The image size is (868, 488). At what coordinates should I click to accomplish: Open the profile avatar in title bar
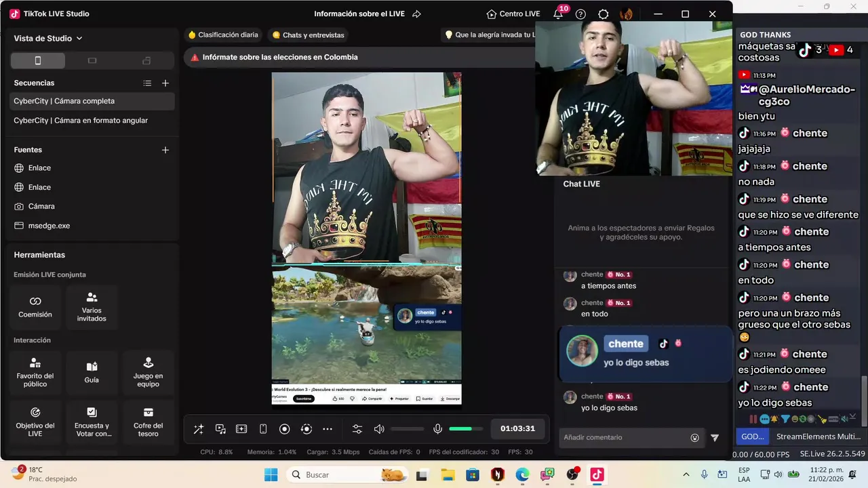point(627,14)
